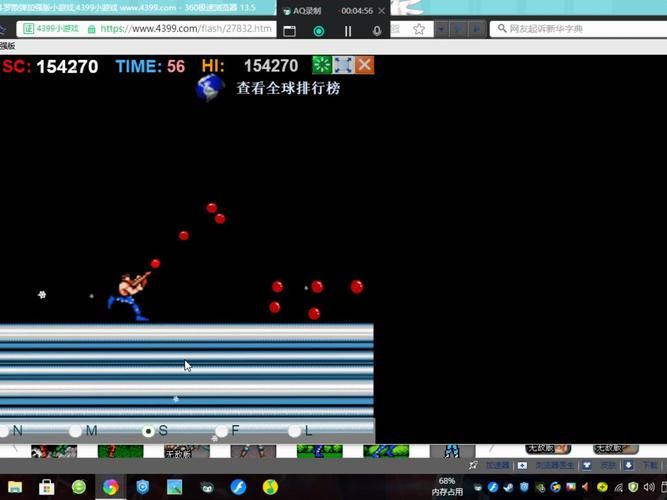Viewport: 667px width, 500px height.
Task: Open the QQ Music icon in the taskbar
Action: tap(270, 487)
